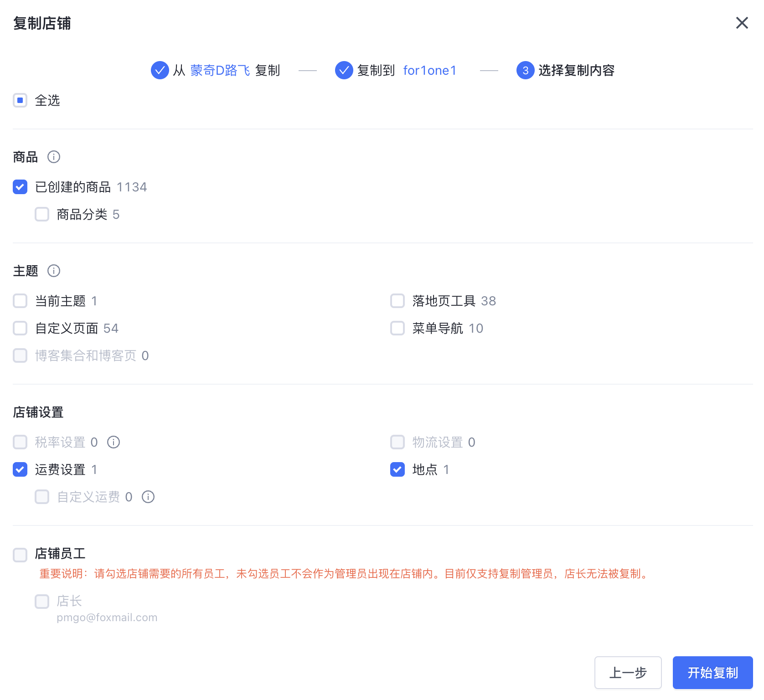
Task: Click the completed step icon for 从 蒙奇D路飞 复制
Action: click(x=160, y=70)
